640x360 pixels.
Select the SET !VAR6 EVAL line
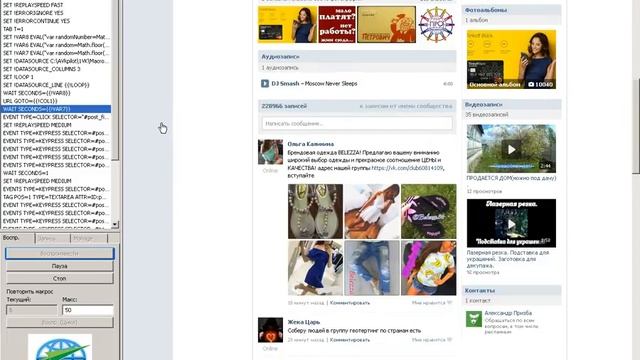[56, 45]
